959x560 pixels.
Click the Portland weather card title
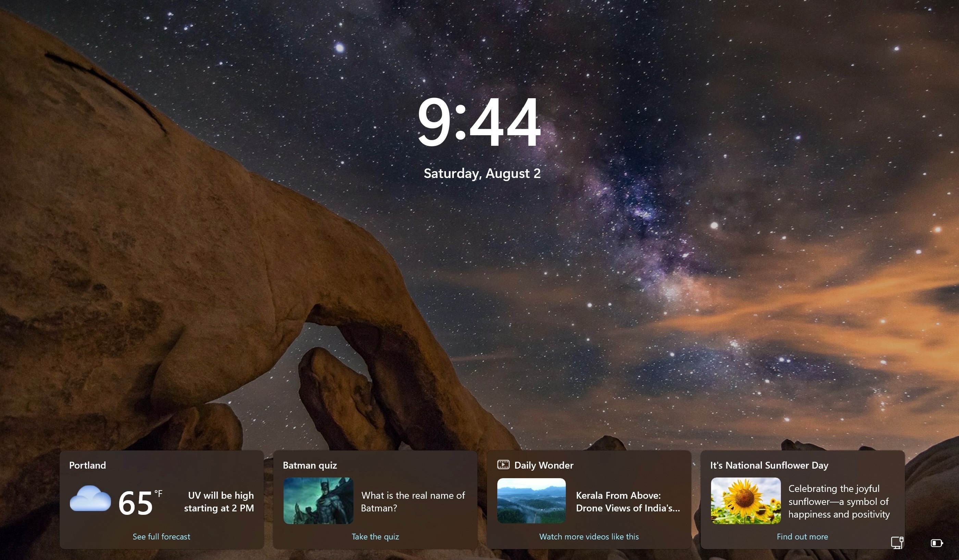(x=88, y=465)
